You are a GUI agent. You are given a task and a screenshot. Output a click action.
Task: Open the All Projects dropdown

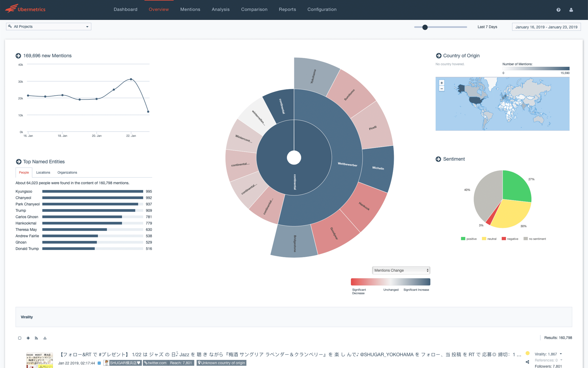point(49,27)
